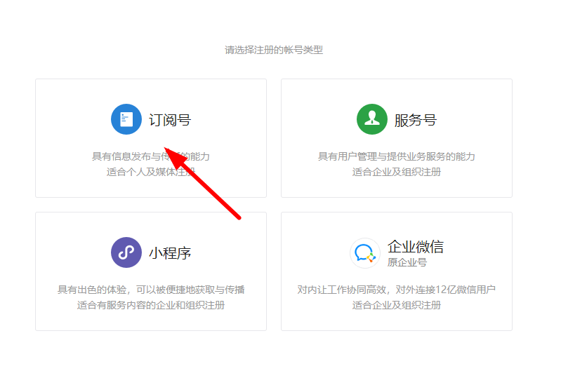Click the 企业微信 chat bubble icon
561x392 pixels.
tap(365, 253)
